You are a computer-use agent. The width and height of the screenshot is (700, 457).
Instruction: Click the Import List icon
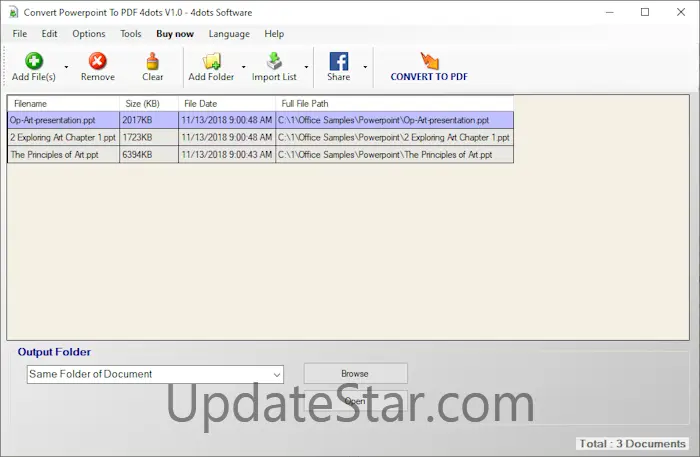[x=274, y=61]
